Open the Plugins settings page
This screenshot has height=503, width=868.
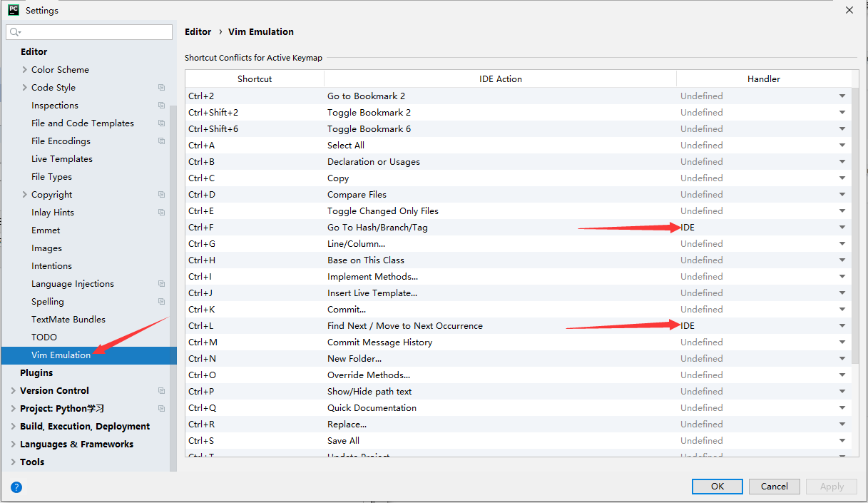(36, 373)
